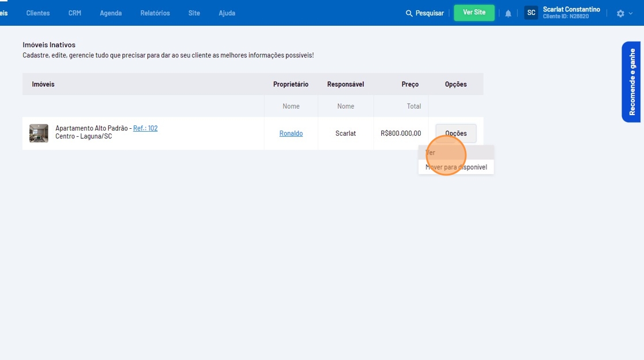This screenshot has height=360, width=644.
Task: Select the Site menu item
Action: tap(194, 13)
